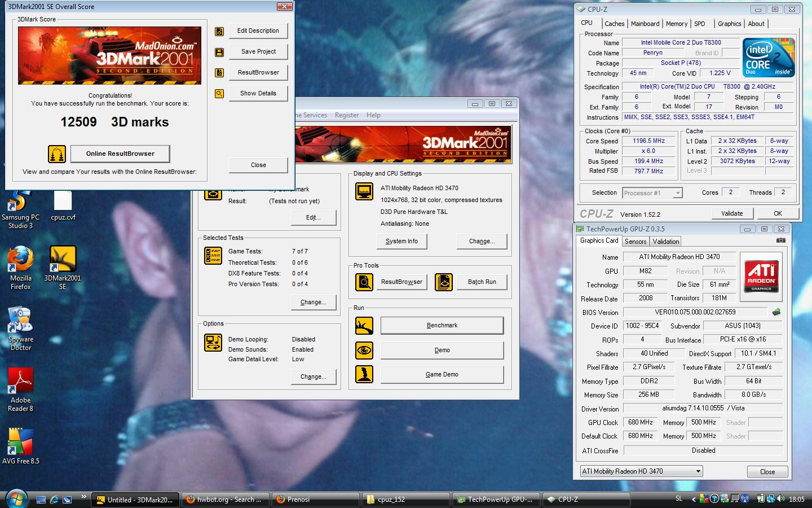Click the Edit Description button
This screenshot has height=508, width=812.
[258, 31]
